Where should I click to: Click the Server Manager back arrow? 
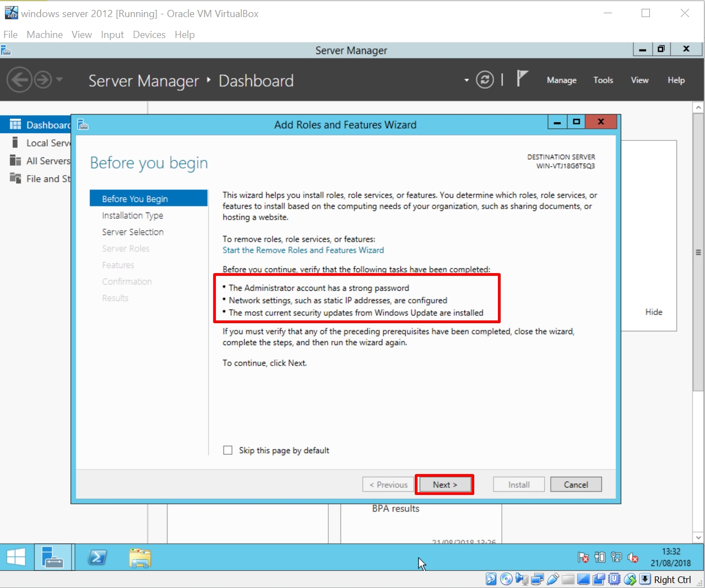pyautogui.click(x=19, y=80)
